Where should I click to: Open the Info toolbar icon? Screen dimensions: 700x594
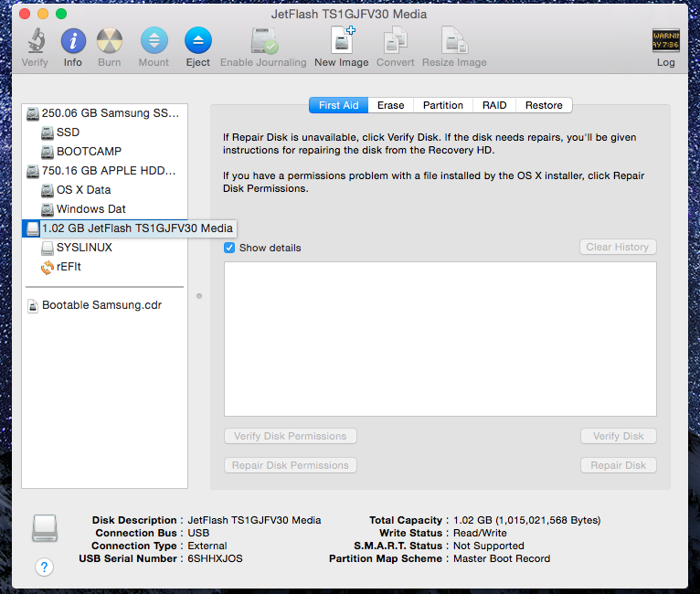pos(73,41)
